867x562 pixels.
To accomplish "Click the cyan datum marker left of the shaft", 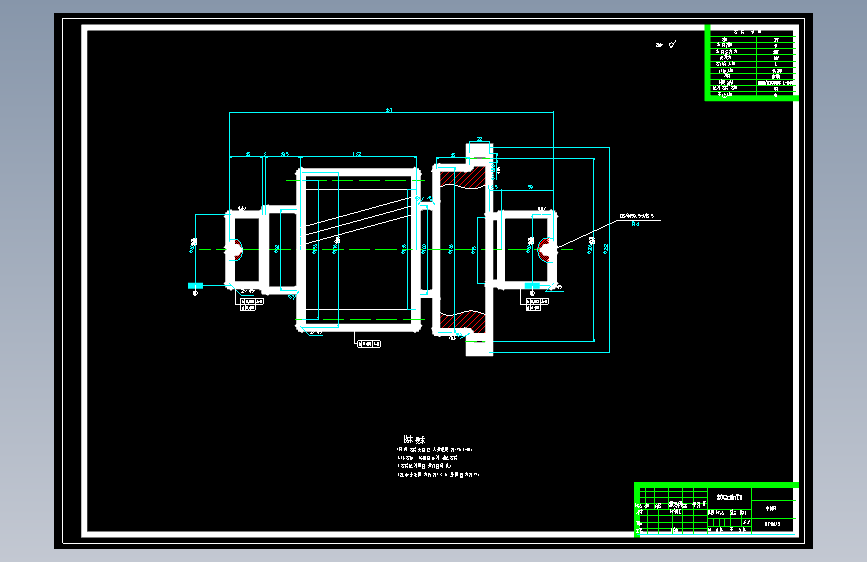I will (x=195, y=286).
